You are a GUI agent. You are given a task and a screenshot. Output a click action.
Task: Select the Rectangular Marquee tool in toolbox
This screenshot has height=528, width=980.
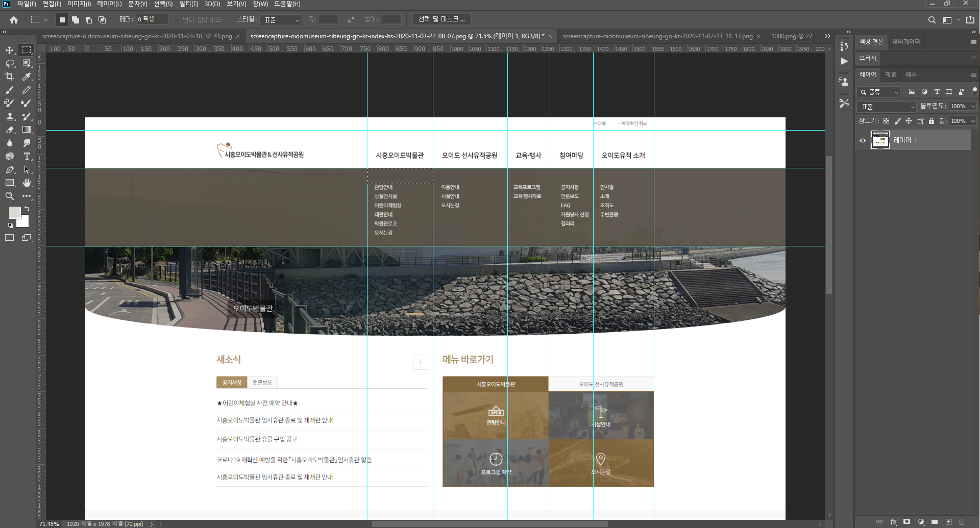click(x=27, y=50)
